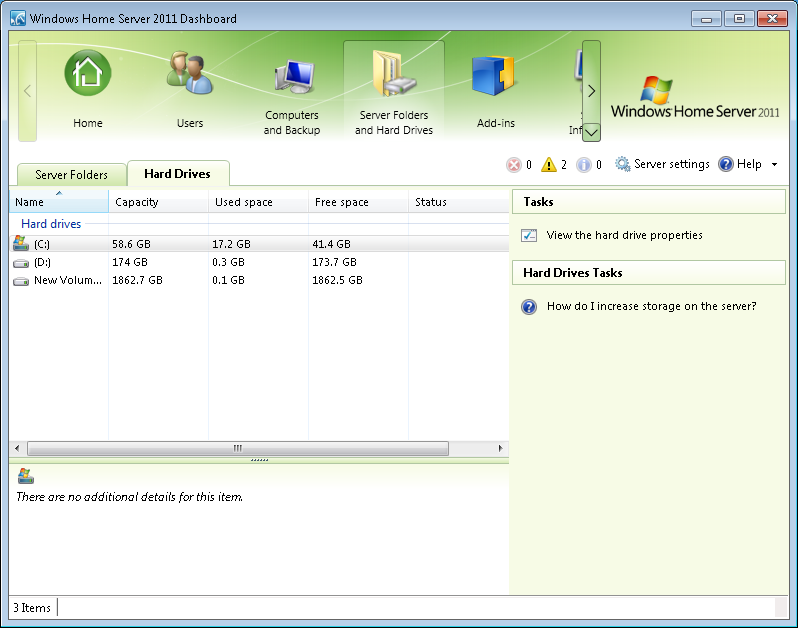798x628 pixels.
Task: Click the Tasks panel header
Action: point(648,202)
